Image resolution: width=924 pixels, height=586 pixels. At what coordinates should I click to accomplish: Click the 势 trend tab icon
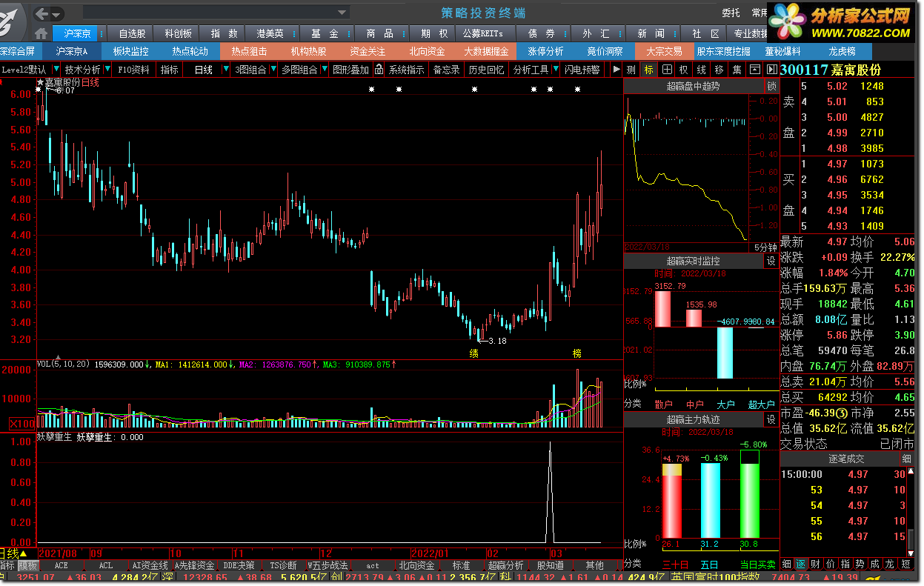[860, 565]
